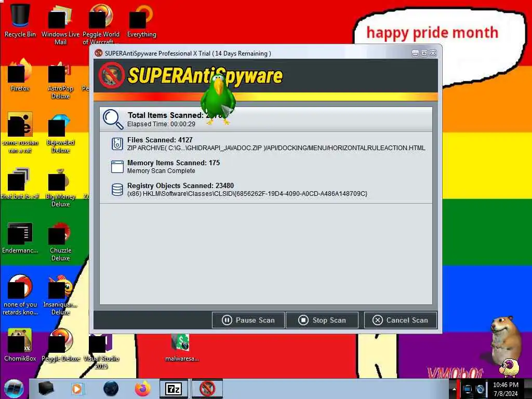Open Firefox from the taskbar
The image size is (532, 399).
(143, 389)
